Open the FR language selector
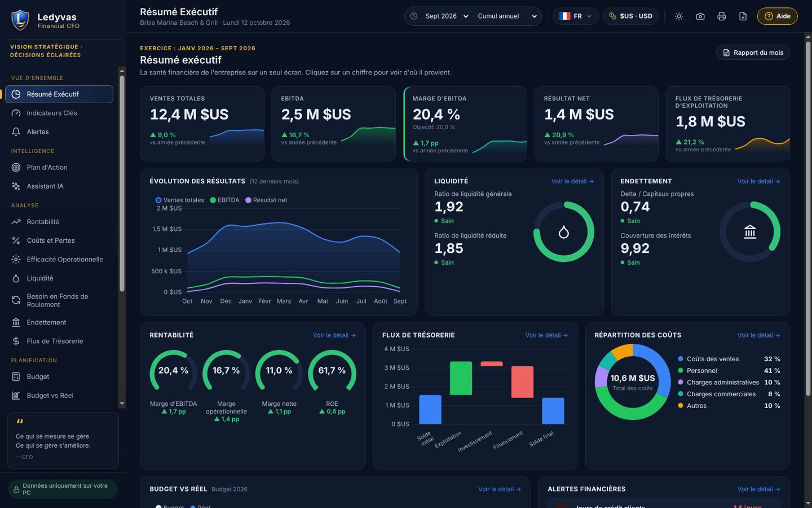This screenshot has height=508, width=812. (576, 16)
